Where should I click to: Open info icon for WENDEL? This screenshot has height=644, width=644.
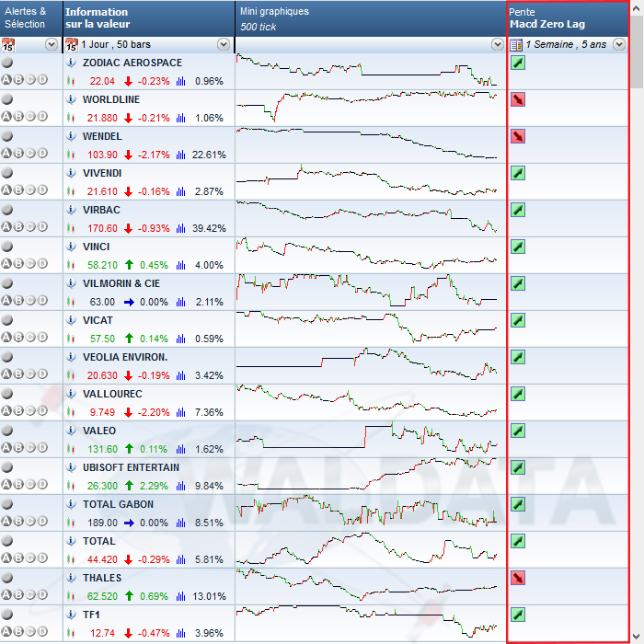click(x=71, y=136)
